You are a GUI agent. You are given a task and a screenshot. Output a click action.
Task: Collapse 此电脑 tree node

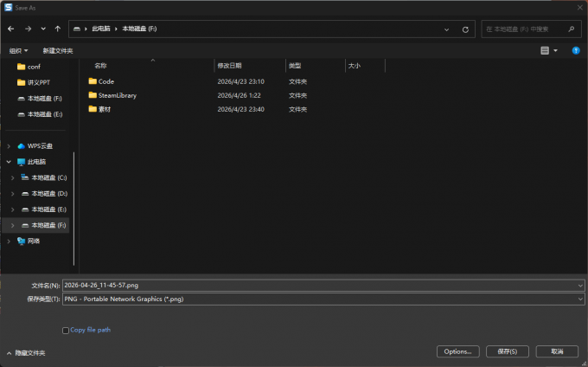9,162
